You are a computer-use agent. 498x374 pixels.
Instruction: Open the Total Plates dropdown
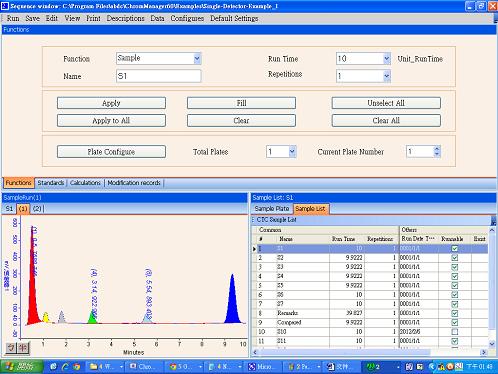pyautogui.click(x=292, y=152)
